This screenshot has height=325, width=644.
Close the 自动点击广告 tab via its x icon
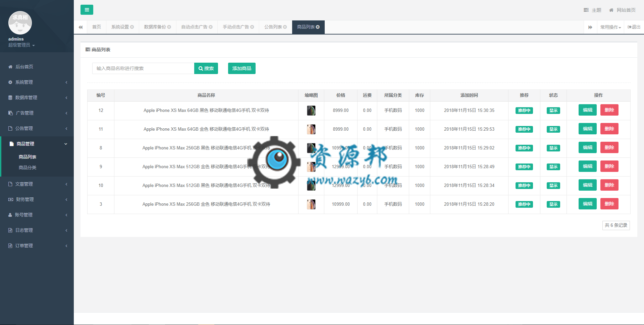pyautogui.click(x=211, y=27)
